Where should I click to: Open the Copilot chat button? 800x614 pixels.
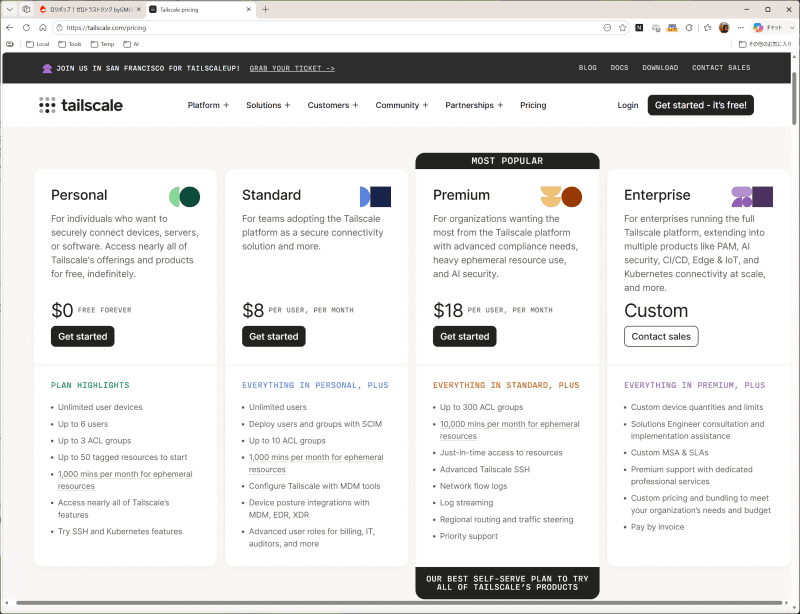(768, 28)
